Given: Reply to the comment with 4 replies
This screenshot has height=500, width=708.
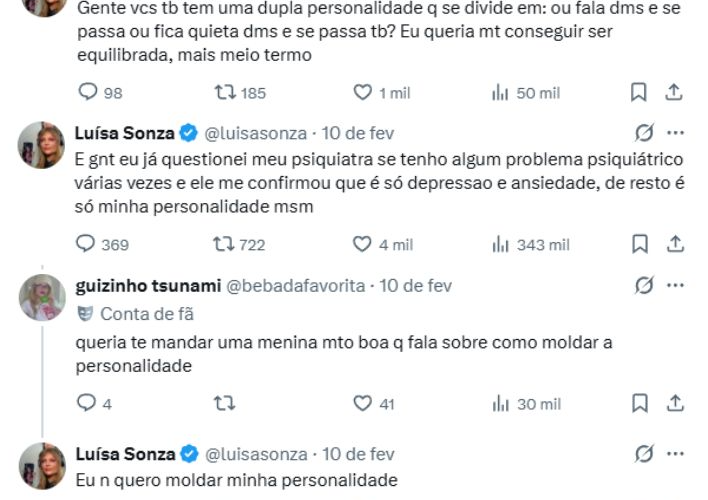Looking at the screenshot, I should pyautogui.click(x=88, y=404).
